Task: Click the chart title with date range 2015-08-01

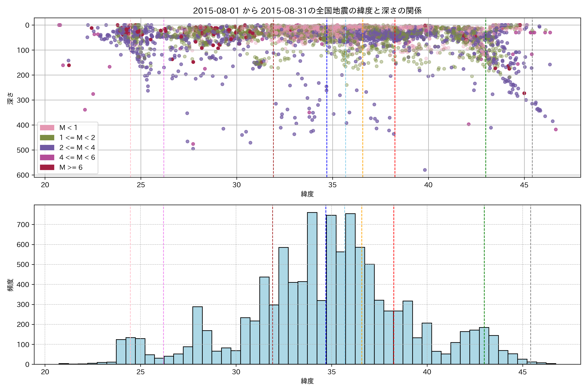Action: (x=307, y=10)
